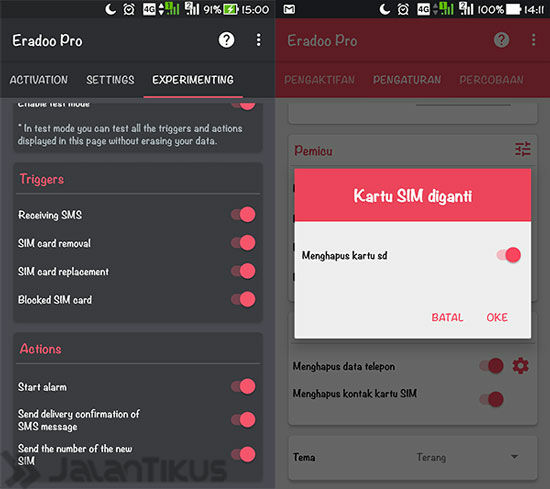
Task: Toggle Menghapus kartu sd in dialog
Action: 509,255
